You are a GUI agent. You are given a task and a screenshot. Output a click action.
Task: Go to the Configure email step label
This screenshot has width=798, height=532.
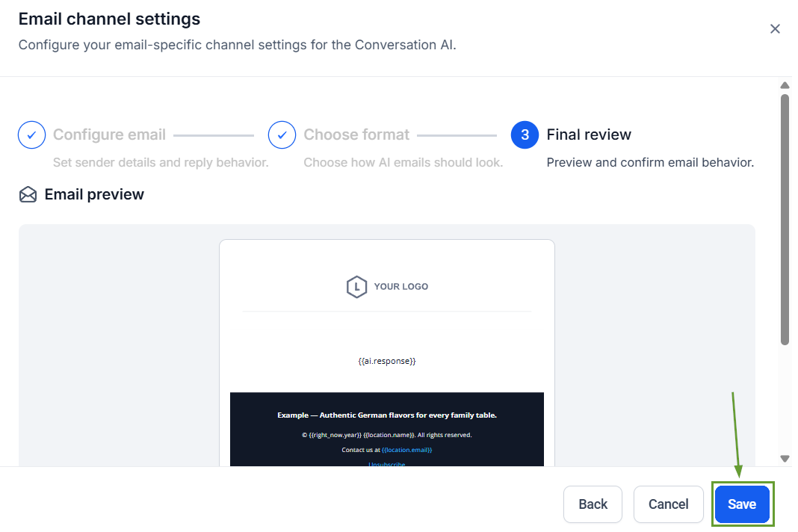[109, 135]
